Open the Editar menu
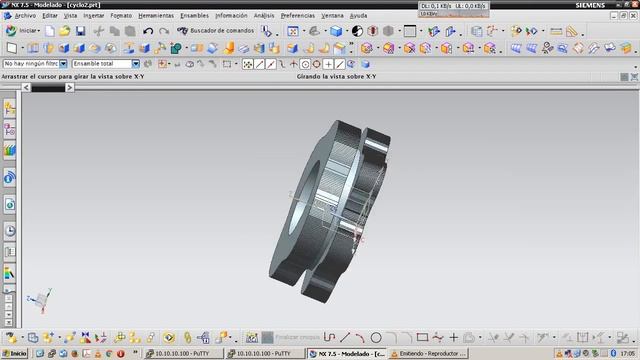The image size is (640, 360). [x=50, y=16]
